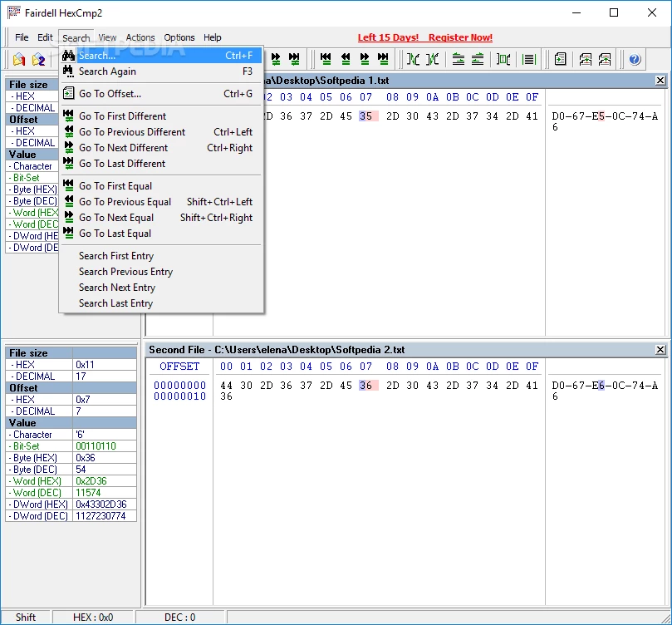Choose Search... from the Search menu
The image size is (672, 625).
coord(97,56)
